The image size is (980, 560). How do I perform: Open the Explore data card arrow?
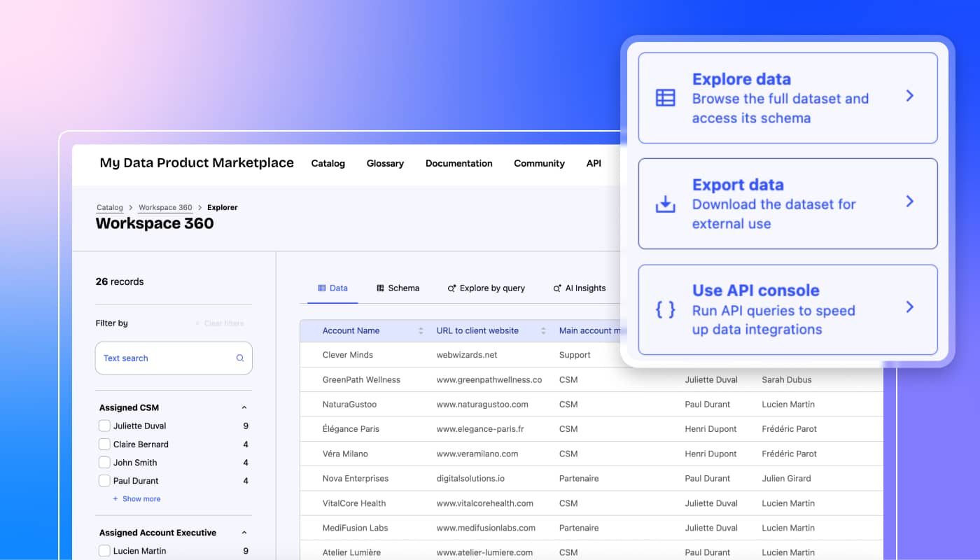click(909, 96)
